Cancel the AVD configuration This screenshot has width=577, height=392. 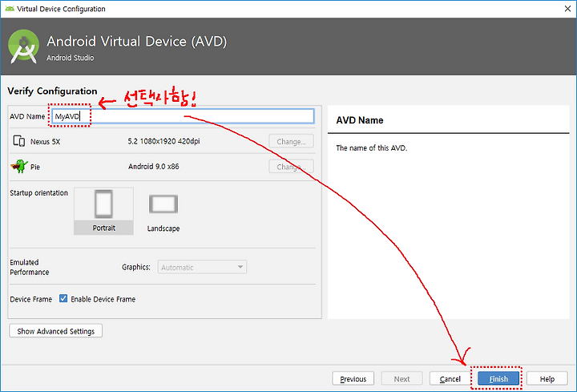point(450,378)
